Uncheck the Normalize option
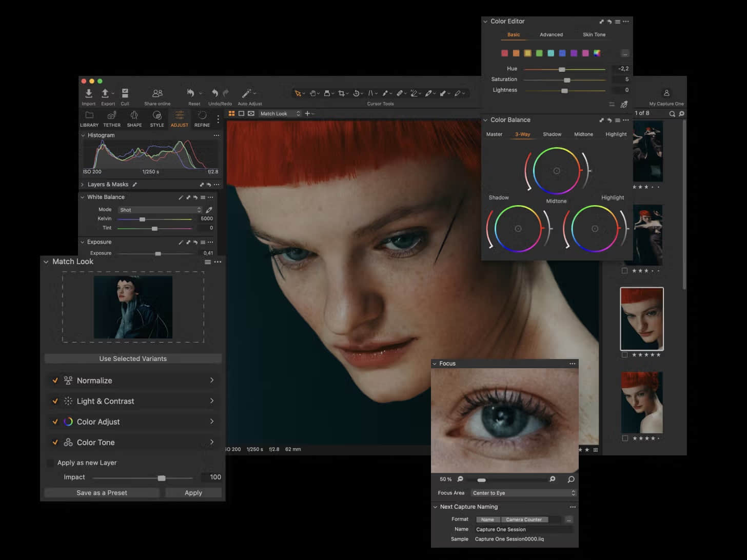This screenshot has width=747, height=560. 55,381
